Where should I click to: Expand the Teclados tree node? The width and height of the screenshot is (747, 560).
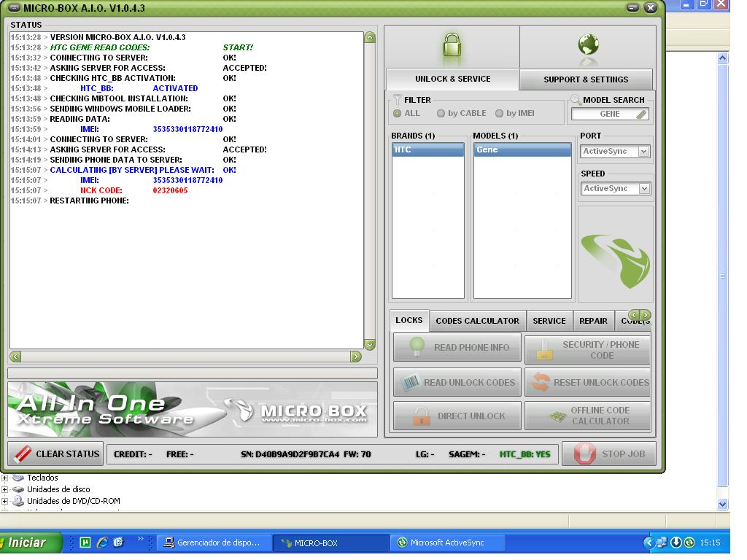pos(5,478)
